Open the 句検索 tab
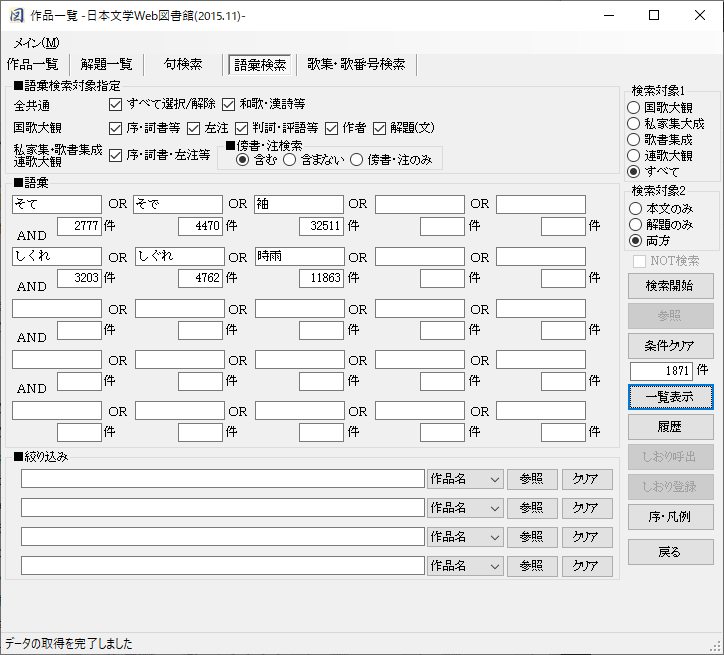 [183, 64]
